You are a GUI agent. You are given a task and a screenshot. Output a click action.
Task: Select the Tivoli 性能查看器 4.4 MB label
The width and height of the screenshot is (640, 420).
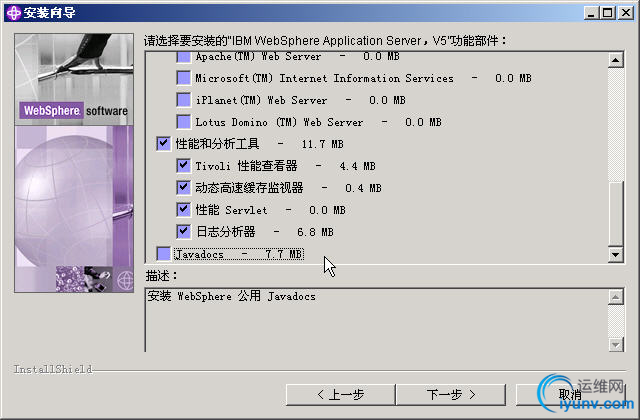(285, 166)
